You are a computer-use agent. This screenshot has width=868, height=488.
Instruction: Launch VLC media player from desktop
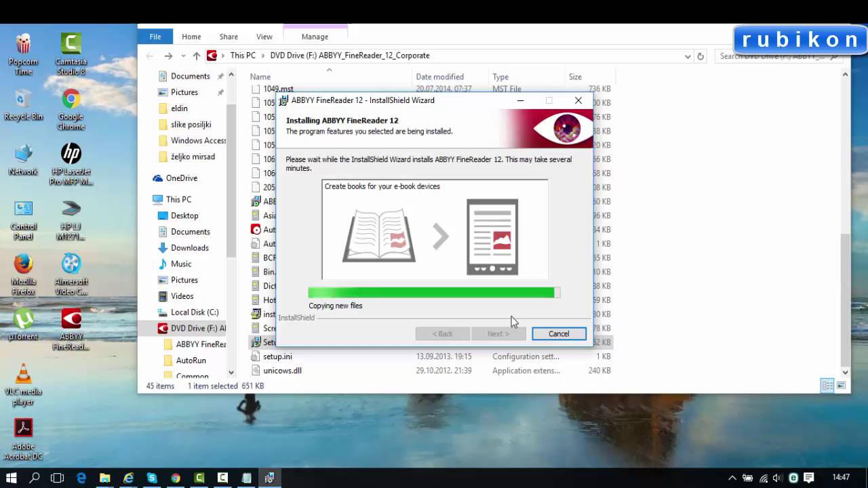point(24,385)
